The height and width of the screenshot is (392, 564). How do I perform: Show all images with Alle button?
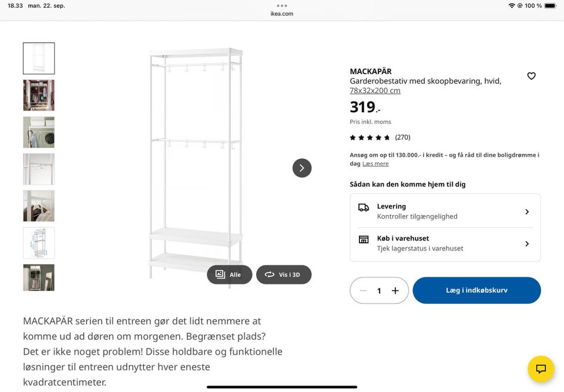click(x=229, y=274)
